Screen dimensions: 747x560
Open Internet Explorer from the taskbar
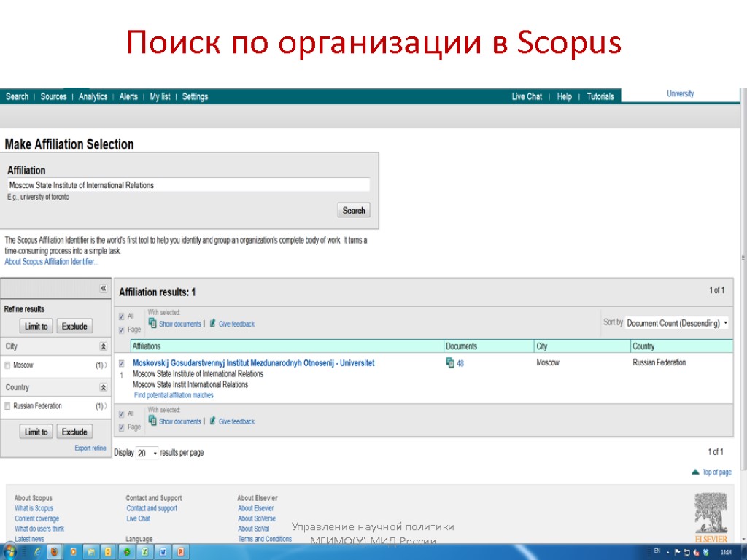pyautogui.click(x=36, y=552)
